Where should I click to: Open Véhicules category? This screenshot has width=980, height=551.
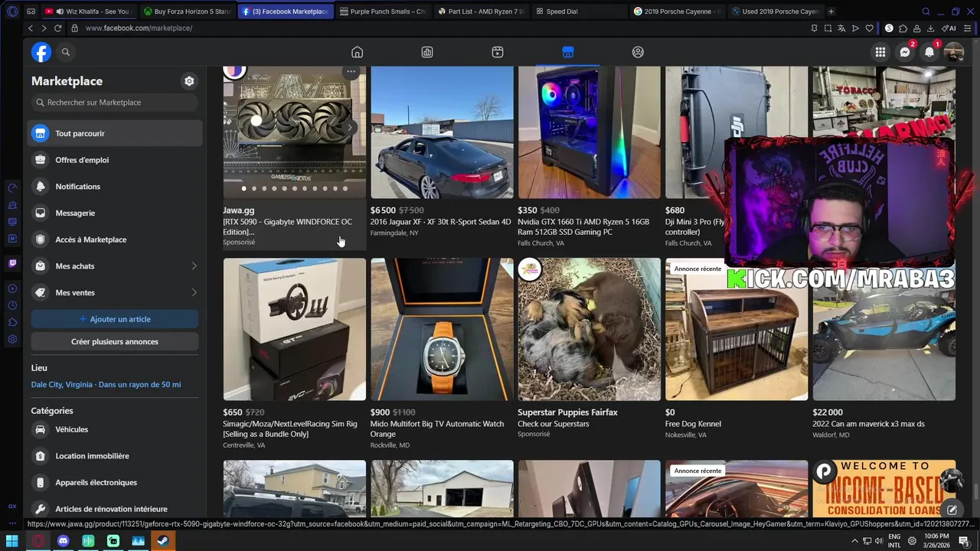[115, 429]
